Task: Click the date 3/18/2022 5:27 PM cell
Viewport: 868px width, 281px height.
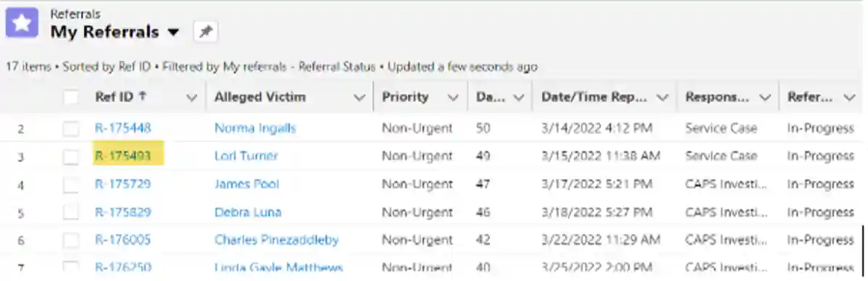Action: [597, 212]
